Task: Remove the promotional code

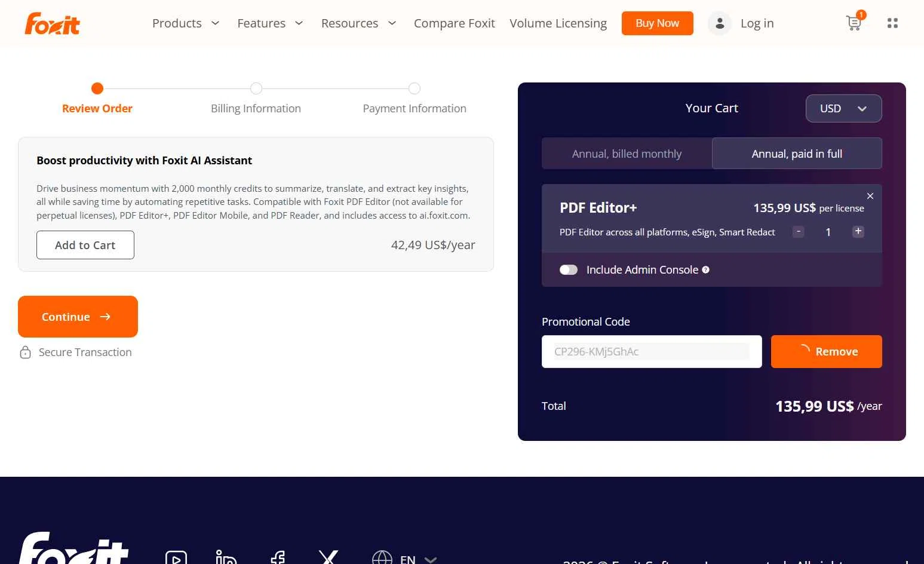Action: (826, 351)
